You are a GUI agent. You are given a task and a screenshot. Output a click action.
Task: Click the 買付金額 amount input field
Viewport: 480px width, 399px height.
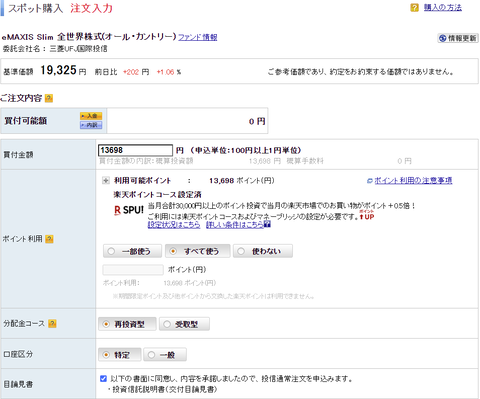[x=135, y=150]
